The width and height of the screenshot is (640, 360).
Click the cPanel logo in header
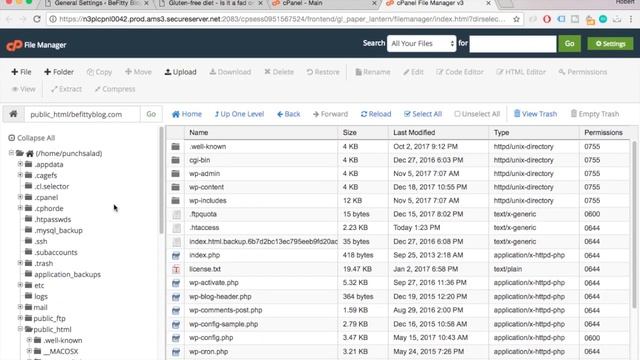[x=14, y=45]
